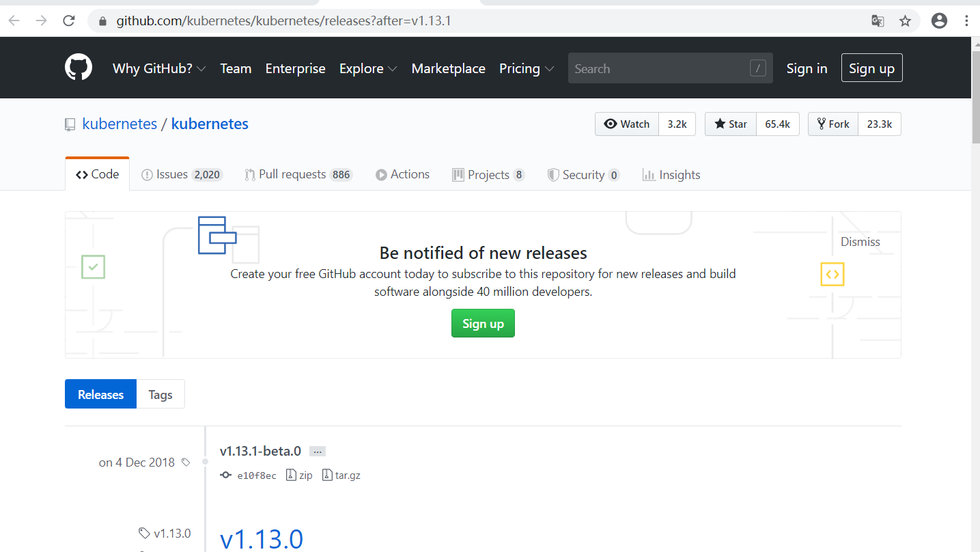Open the Google Translate page icon

point(878,21)
